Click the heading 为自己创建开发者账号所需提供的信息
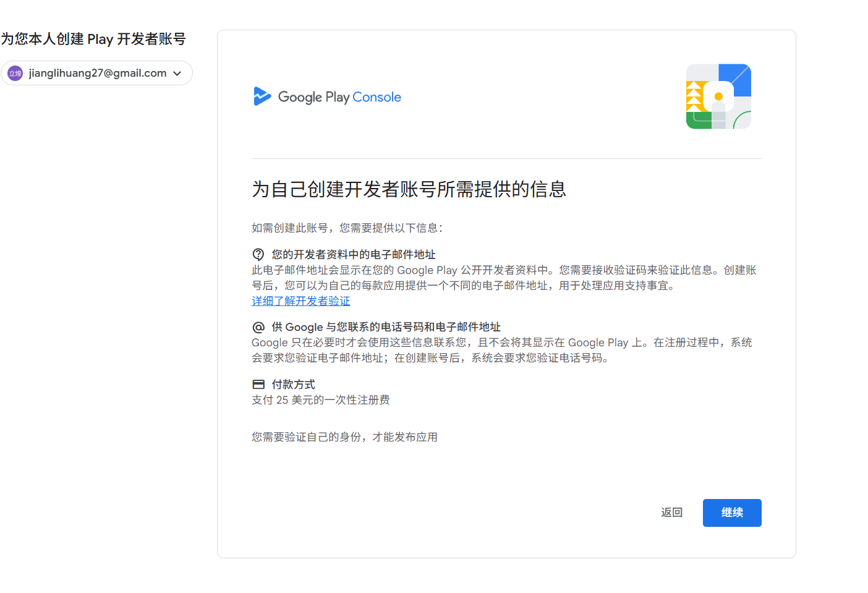The image size is (868, 593). (409, 189)
